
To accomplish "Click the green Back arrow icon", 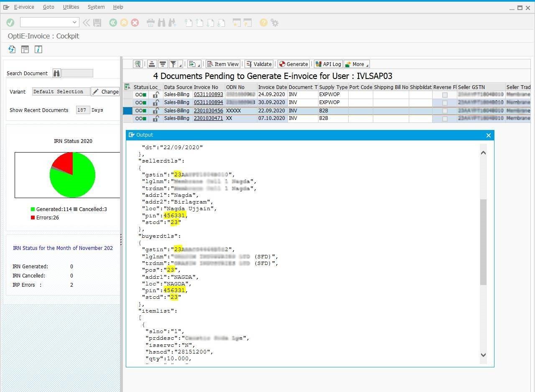I will [113, 23].
